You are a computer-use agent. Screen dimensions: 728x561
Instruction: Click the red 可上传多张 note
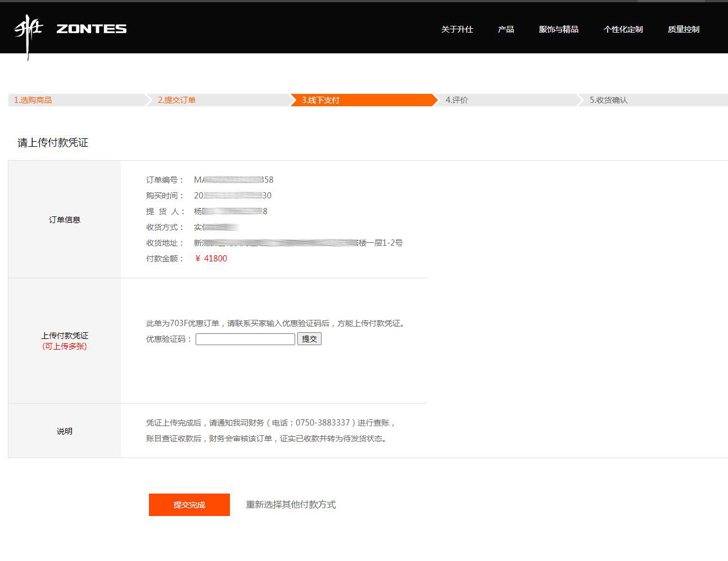65,346
